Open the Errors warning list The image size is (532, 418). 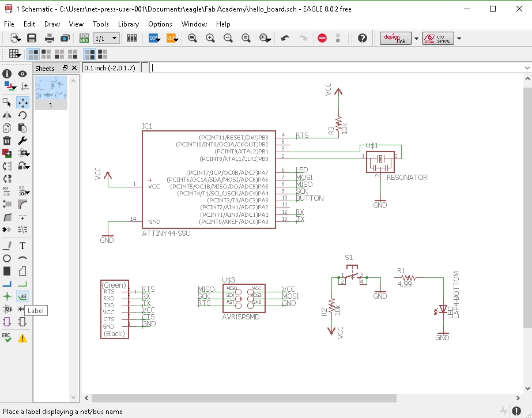point(22,338)
